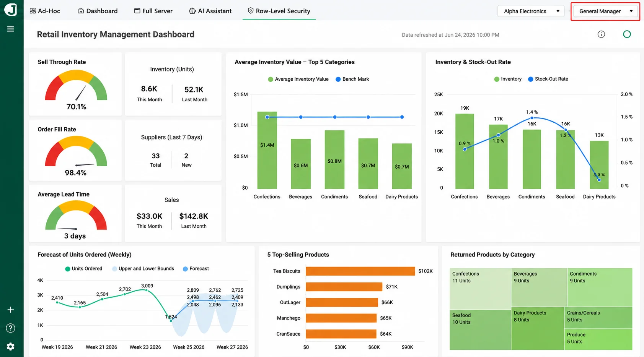Select the Produce 5 Units tile
644x357 pixels.
point(598,339)
